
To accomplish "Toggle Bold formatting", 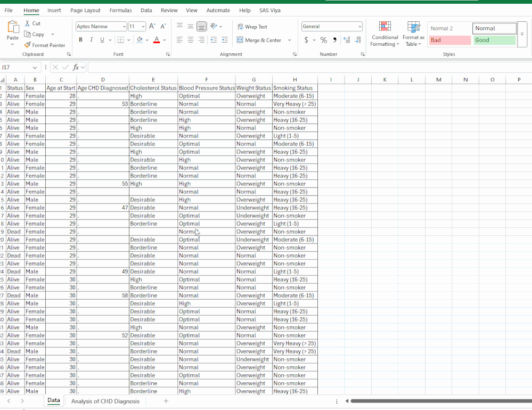I will pos(80,40).
